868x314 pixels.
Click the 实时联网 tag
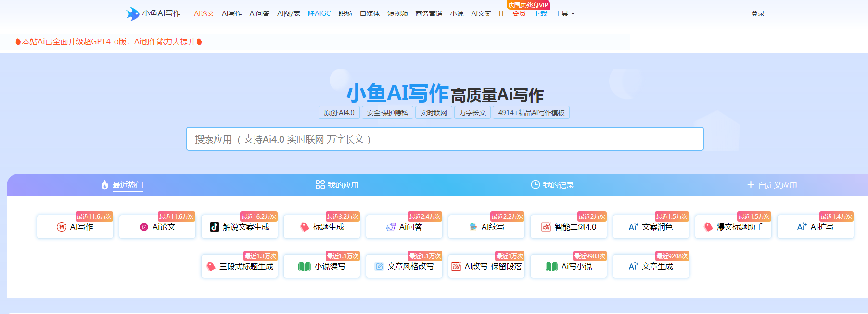pyautogui.click(x=434, y=113)
